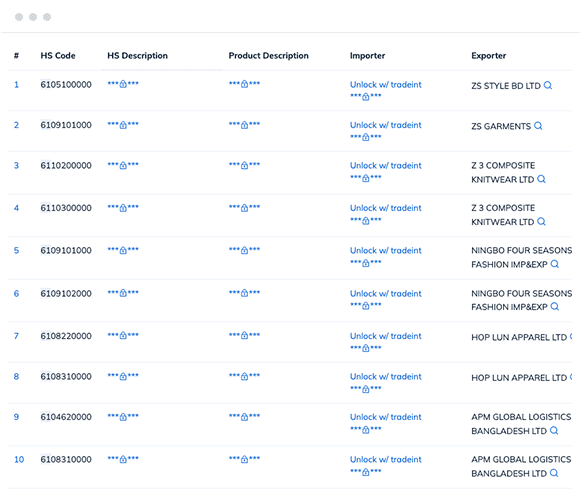Select HS code 6110200000
Screen dimensions: 580x500
coord(66,165)
